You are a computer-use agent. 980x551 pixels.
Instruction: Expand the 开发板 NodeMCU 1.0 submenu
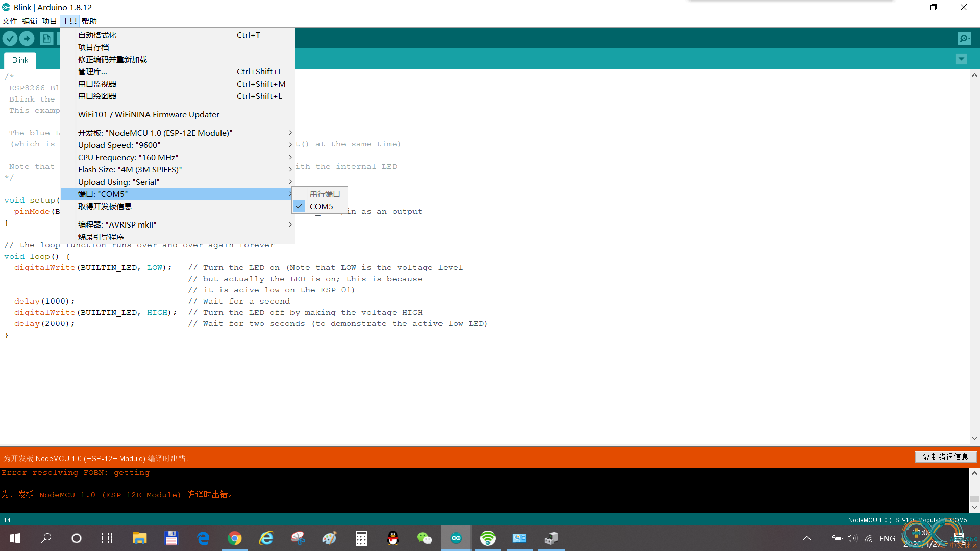177,133
